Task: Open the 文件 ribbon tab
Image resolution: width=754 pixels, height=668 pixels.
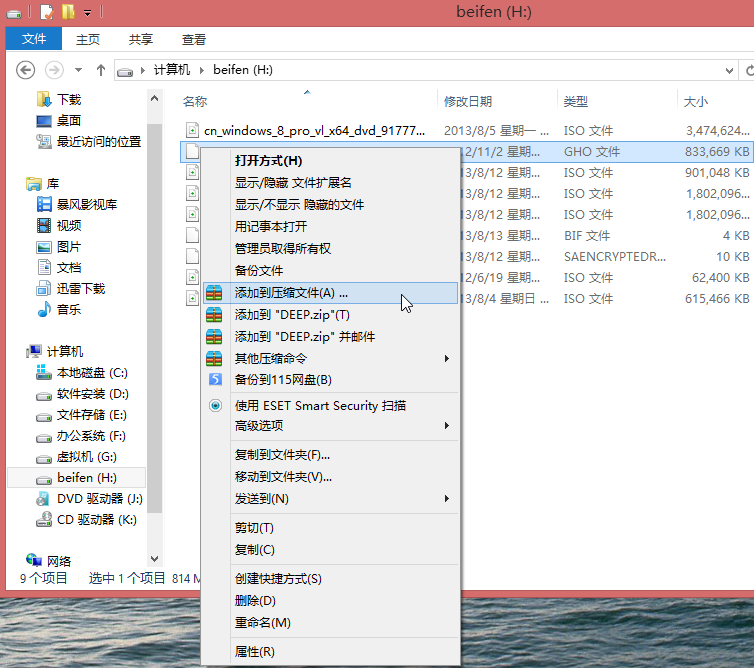Action: click(x=34, y=38)
